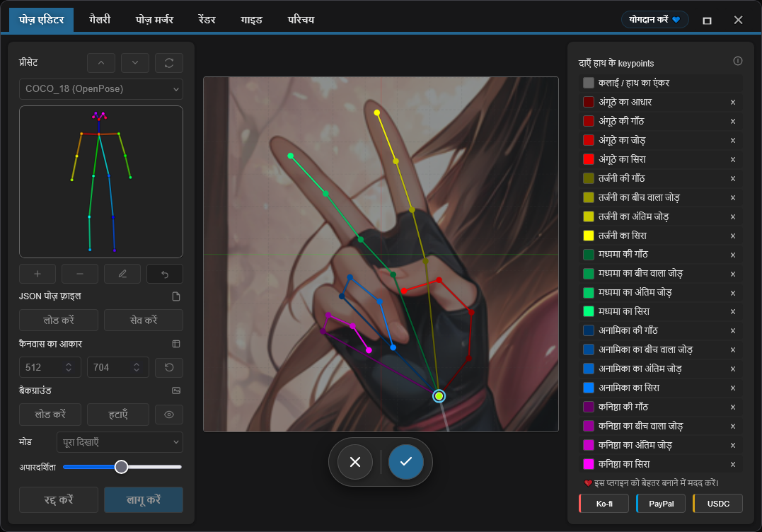Click the canvas height field showing 704
This screenshot has width=762, height=532.
(x=117, y=367)
